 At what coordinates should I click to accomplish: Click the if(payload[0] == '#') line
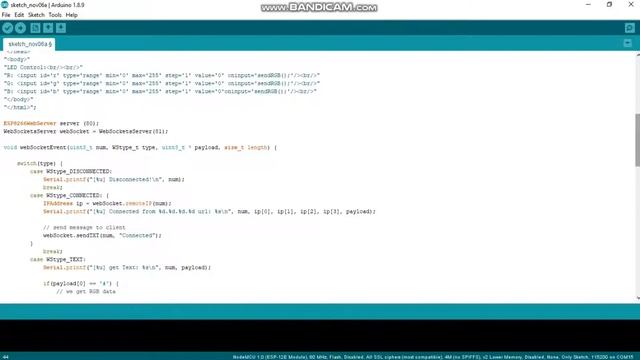click(81, 284)
